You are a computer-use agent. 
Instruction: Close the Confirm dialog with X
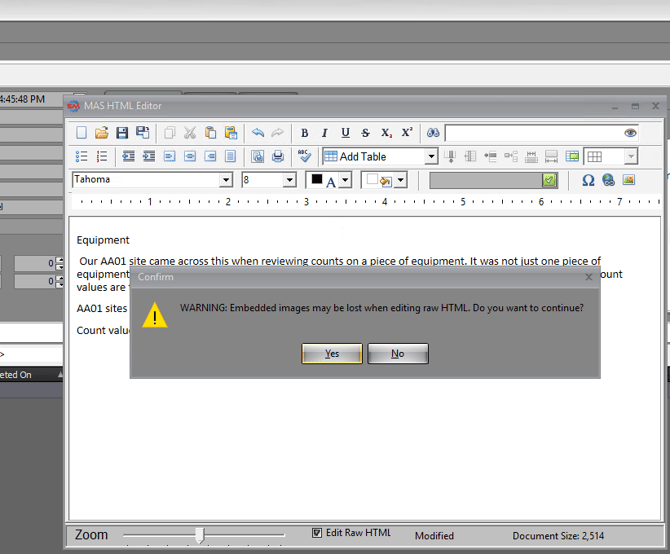[588, 277]
